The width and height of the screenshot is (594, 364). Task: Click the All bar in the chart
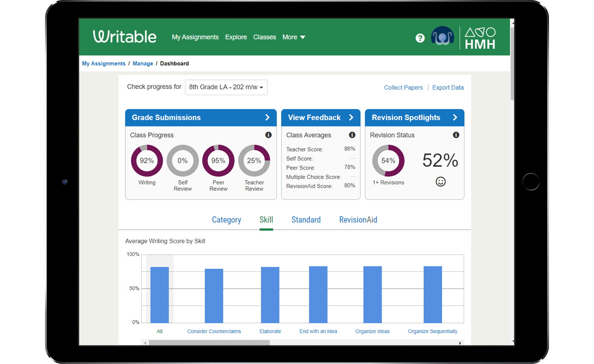tap(159, 295)
